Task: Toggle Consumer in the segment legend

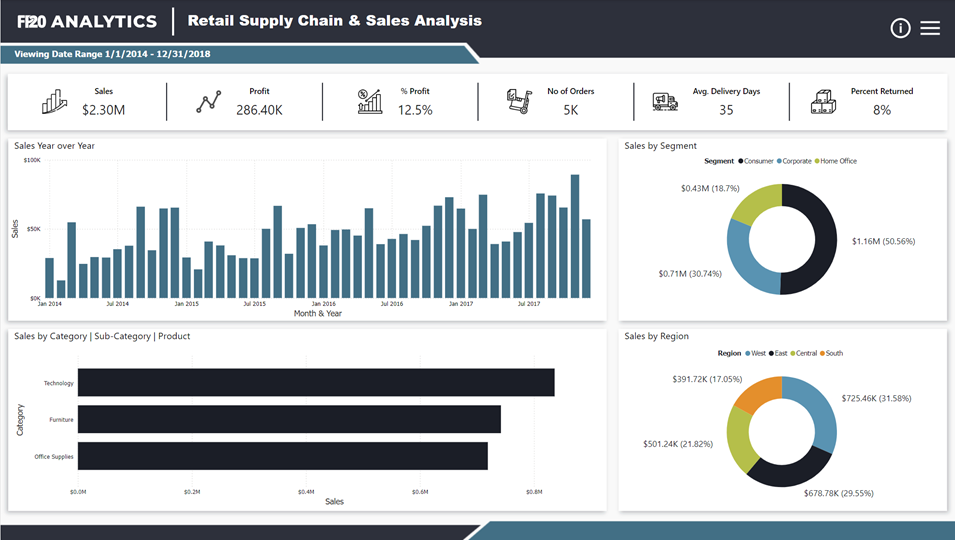Action: click(x=759, y=161)
